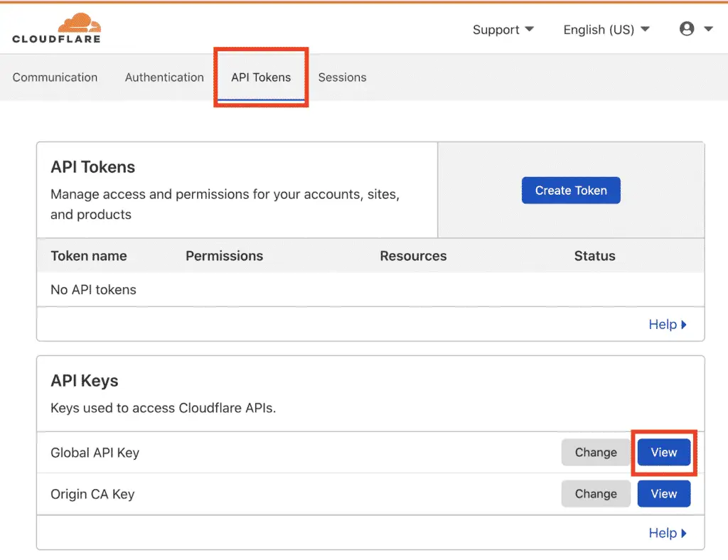Screen dimensions: 728x560
Task: Open Help link in API Keys panel
Action: pos(667,532)
